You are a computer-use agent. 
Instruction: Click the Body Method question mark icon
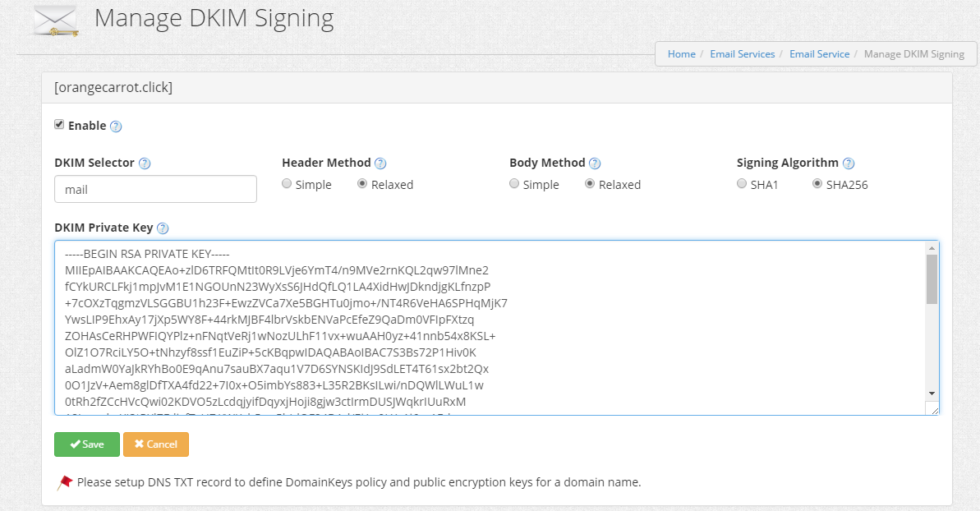595,163
